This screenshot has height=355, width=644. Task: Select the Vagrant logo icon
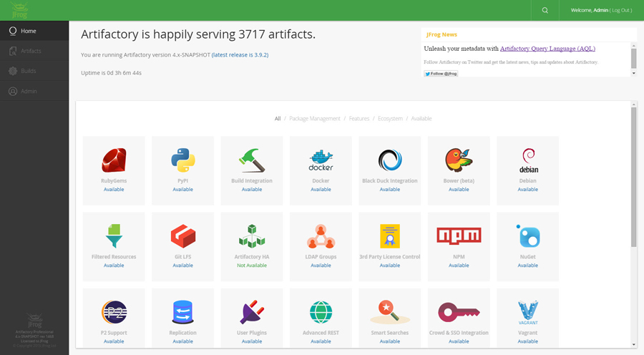pyautogui.click(x=528, y=312)
